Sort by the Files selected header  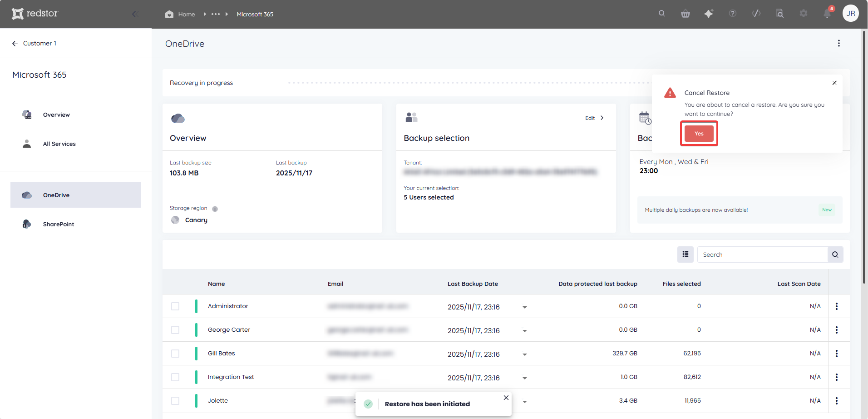(681, 284)
